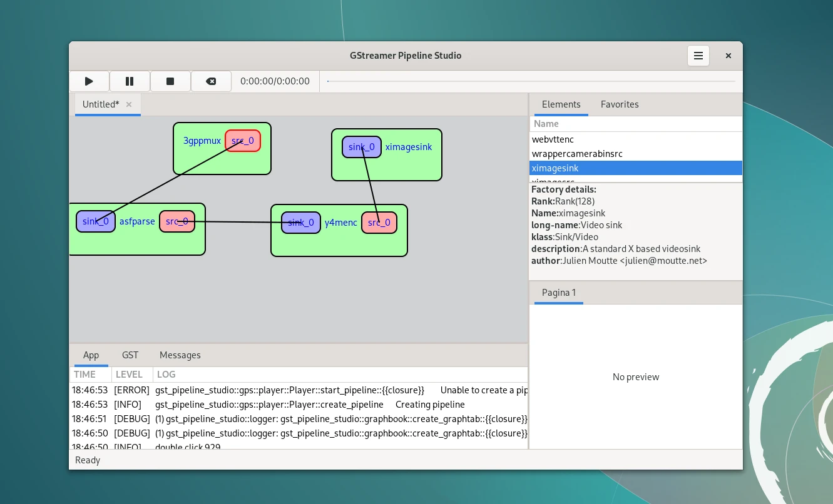
Task: Select the sink_0 pad on asfparse
Action: click(x=96, y=221)
